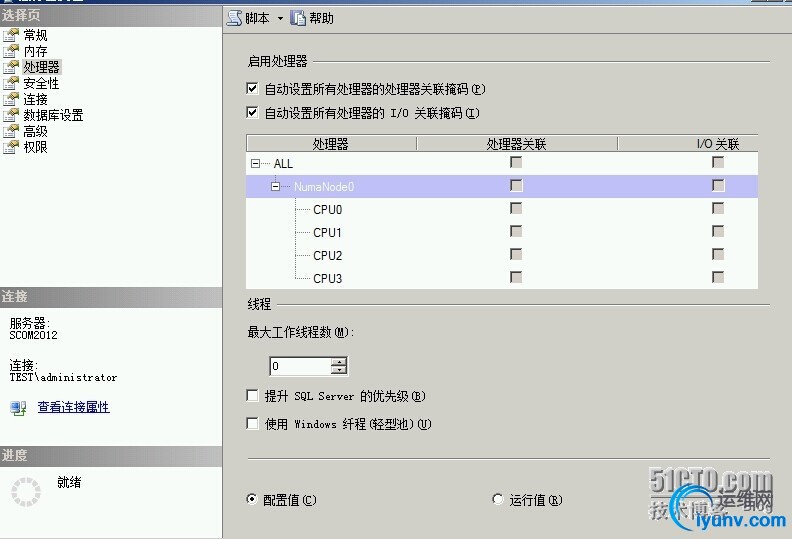Click the 数据库设置 page icon
Screen dimensions: 792x539
pyautogui.click(x=11, y=115)
